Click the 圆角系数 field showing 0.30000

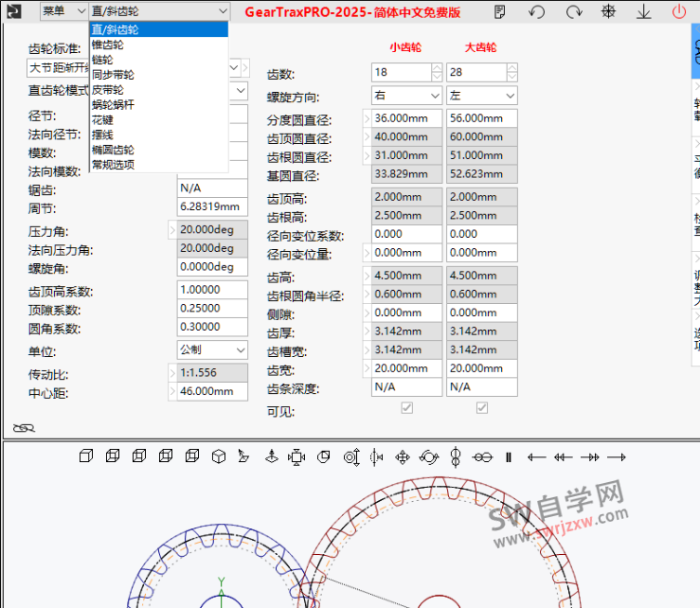pos(212,327)
